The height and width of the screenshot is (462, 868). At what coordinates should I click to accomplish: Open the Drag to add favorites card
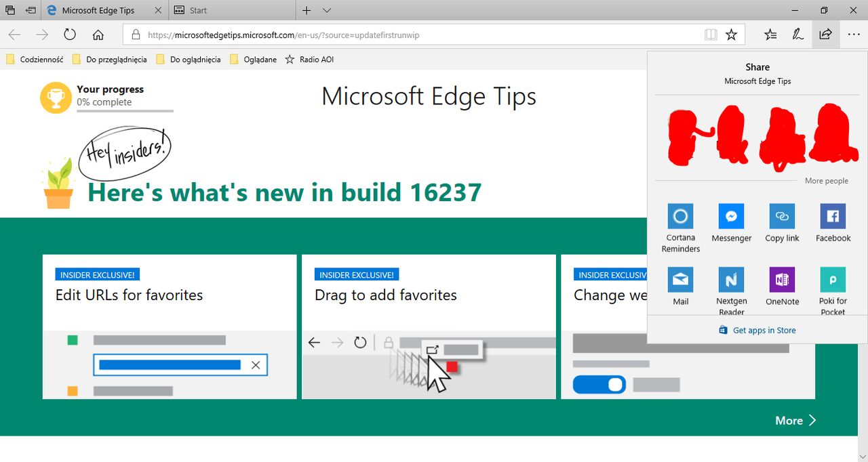429,327
